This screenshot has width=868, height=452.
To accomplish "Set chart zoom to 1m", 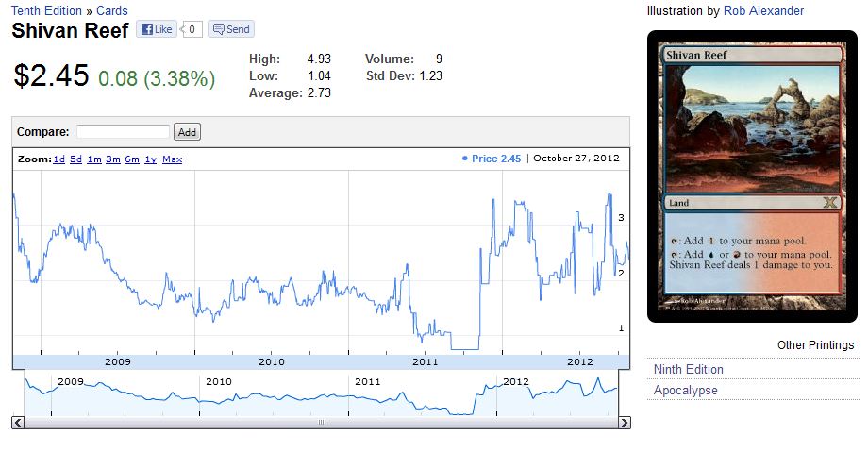I will (x=93, y=159).
